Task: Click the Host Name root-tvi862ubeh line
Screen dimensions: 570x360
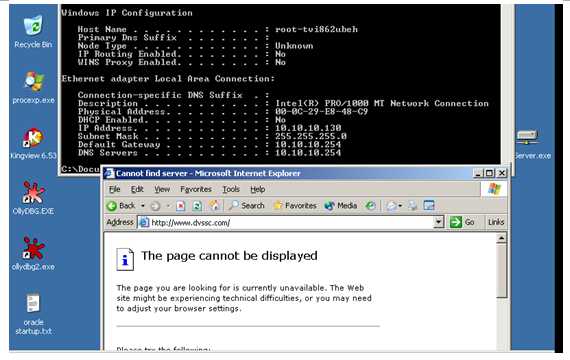Action: click(x=218, y=29)
